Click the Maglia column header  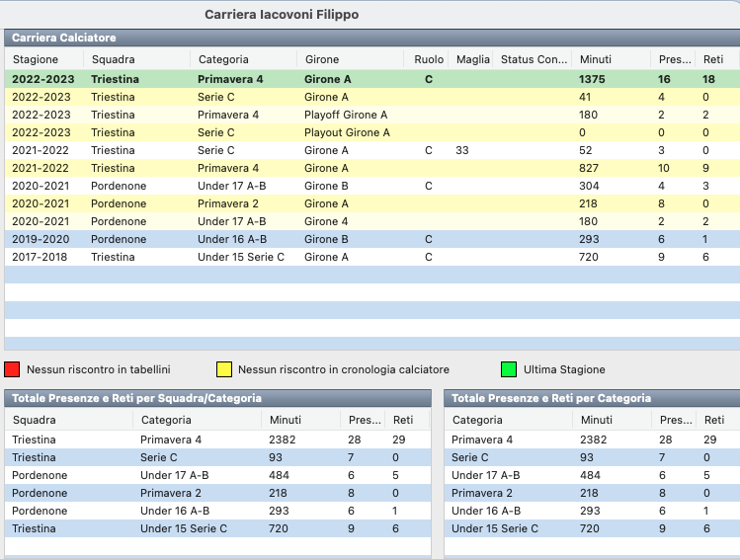pyautogui.click(x=472, y=59)
